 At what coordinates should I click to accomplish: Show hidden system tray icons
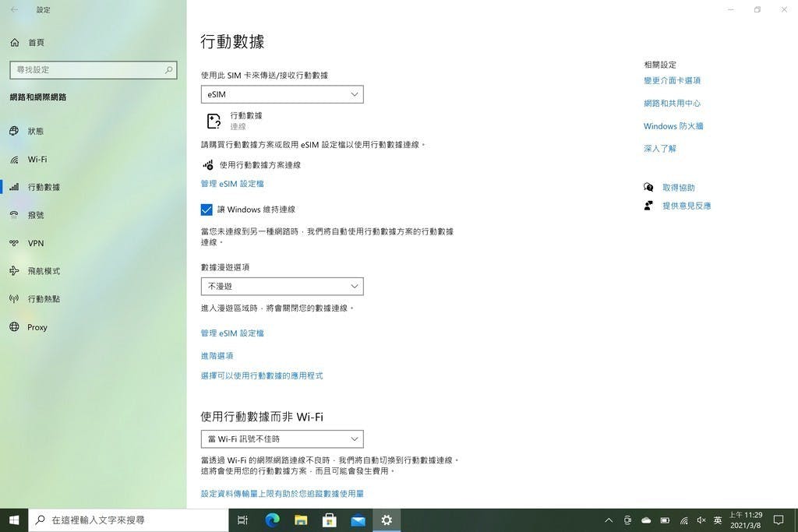pyautogui.click(x=609, y=520)
